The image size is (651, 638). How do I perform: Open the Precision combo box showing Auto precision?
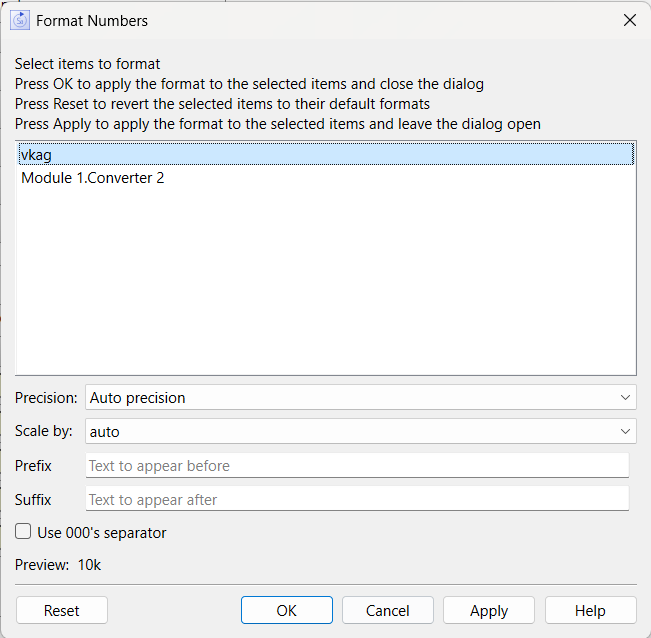[360, 398]
